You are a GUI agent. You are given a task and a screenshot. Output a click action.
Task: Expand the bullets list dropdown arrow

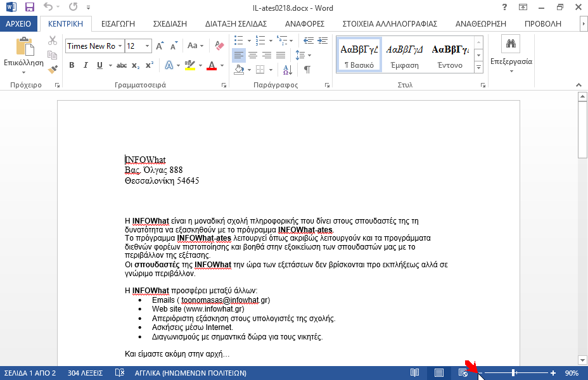(x=249, y=41)
